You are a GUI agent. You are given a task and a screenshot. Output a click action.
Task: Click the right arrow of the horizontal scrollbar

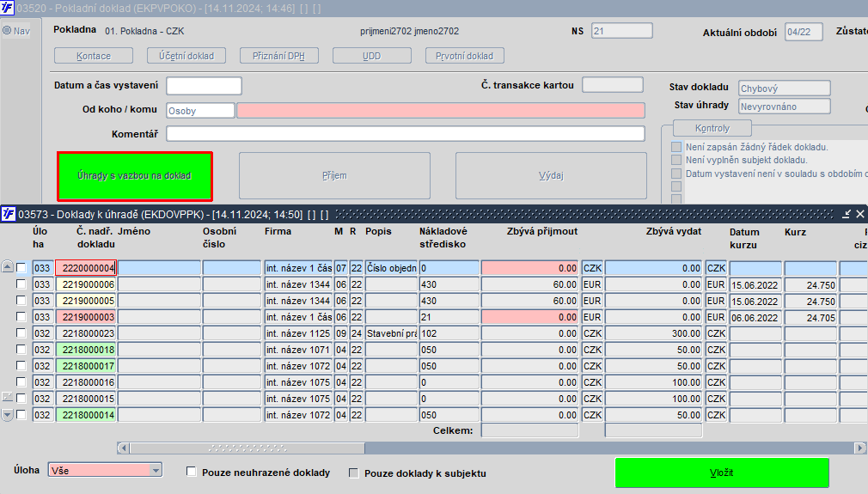859,448
